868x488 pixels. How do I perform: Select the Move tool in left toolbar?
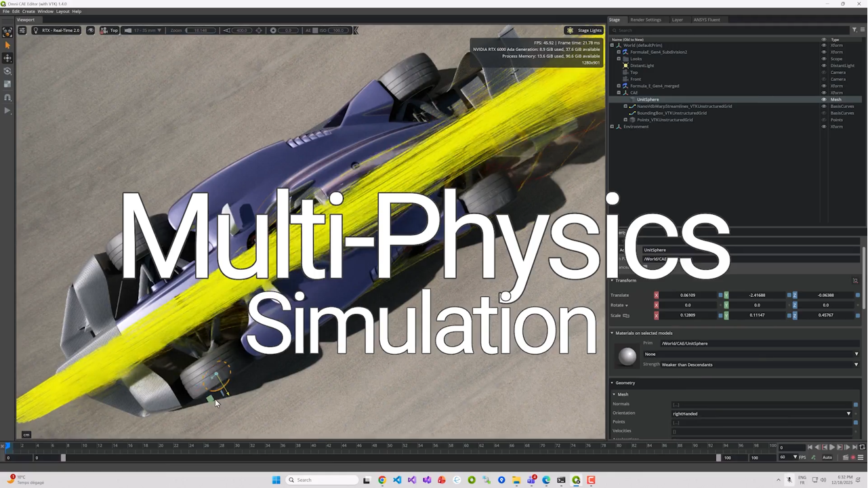(x=7, y=58)
